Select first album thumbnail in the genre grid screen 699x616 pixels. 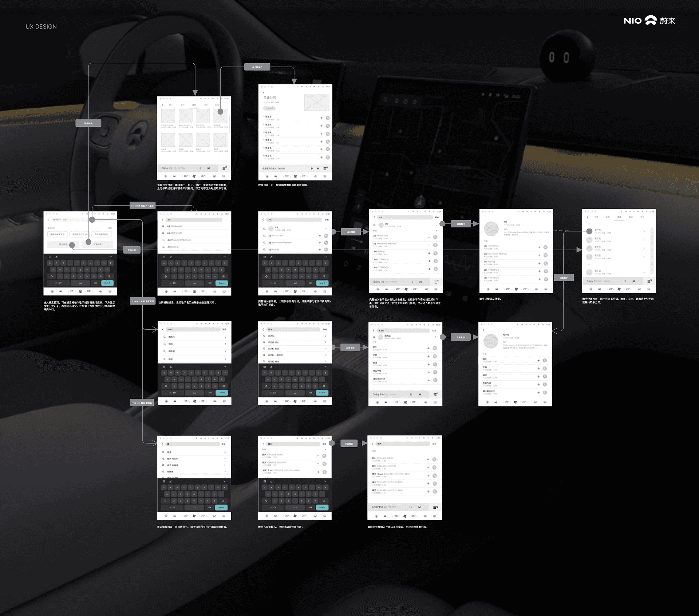click(x=168, y=116)
